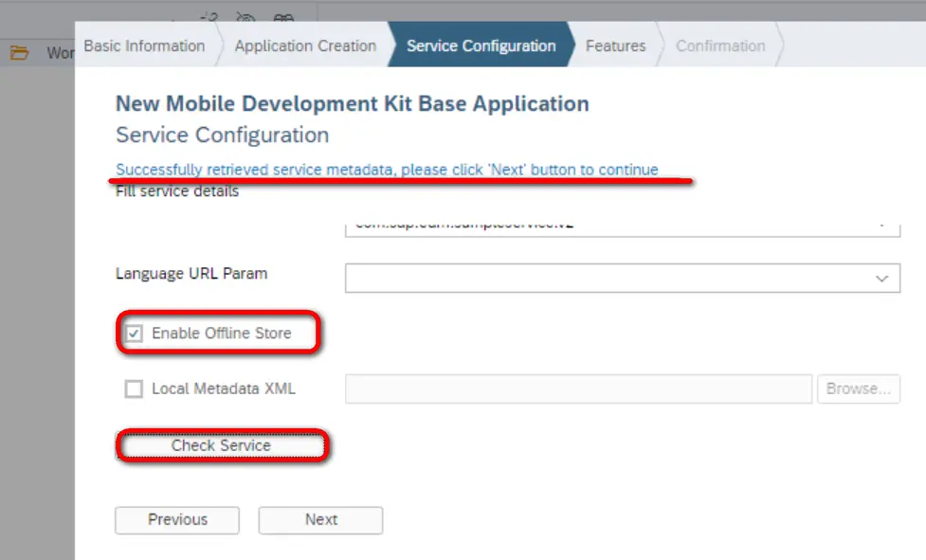Jump to the Features wizard step
Image resolution: width=926 pixels, height=560 pixels.
[615, 46]
